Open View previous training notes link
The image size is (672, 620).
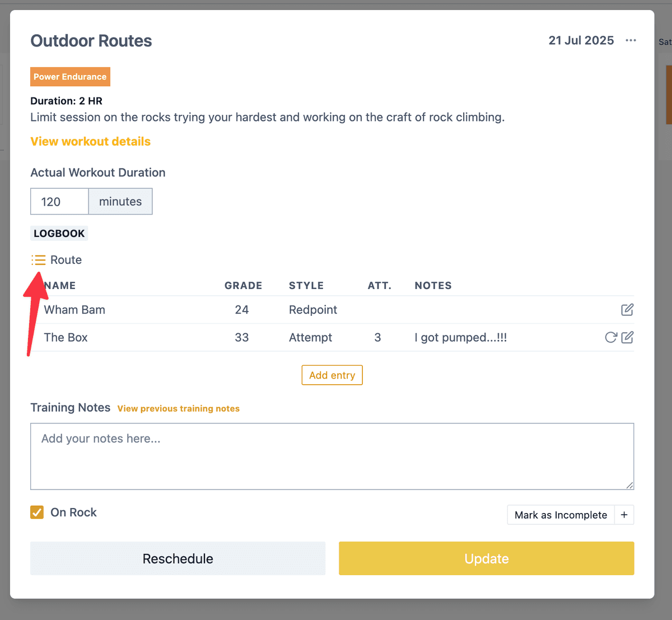(x=179, y=408)
